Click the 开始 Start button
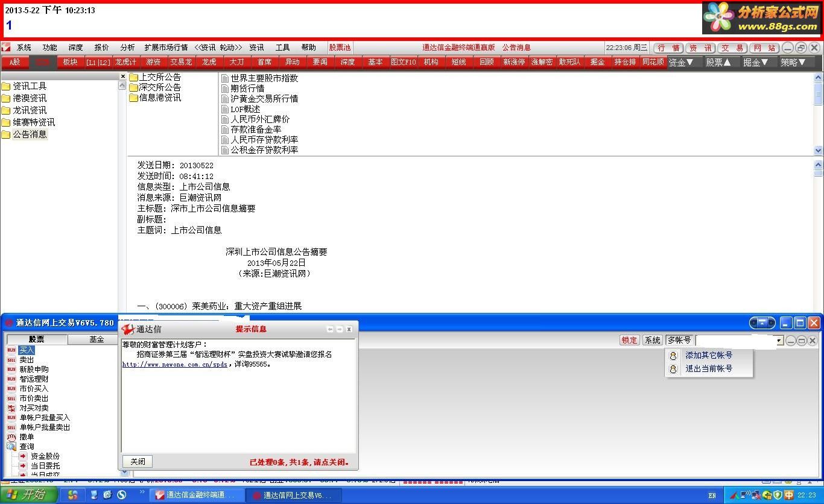Image resolution: width=824 pixels, height=504 pixels. (29, 495)
